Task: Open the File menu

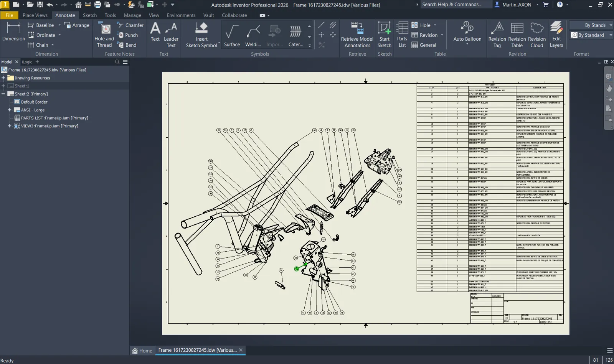Action: 9,15
